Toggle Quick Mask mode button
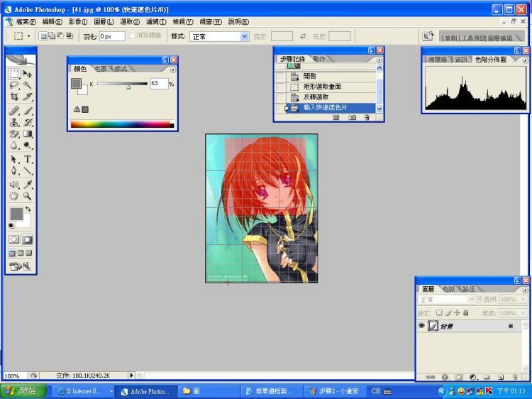Image resolution: width=532 pixels, height=399 pixels. (27, 240)
